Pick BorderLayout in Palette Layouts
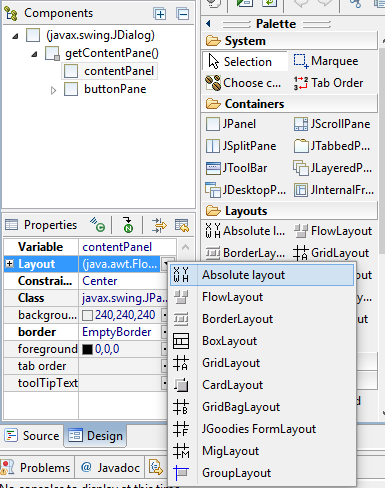This screenshot has width=385, height=488. [x=245, y=253]
